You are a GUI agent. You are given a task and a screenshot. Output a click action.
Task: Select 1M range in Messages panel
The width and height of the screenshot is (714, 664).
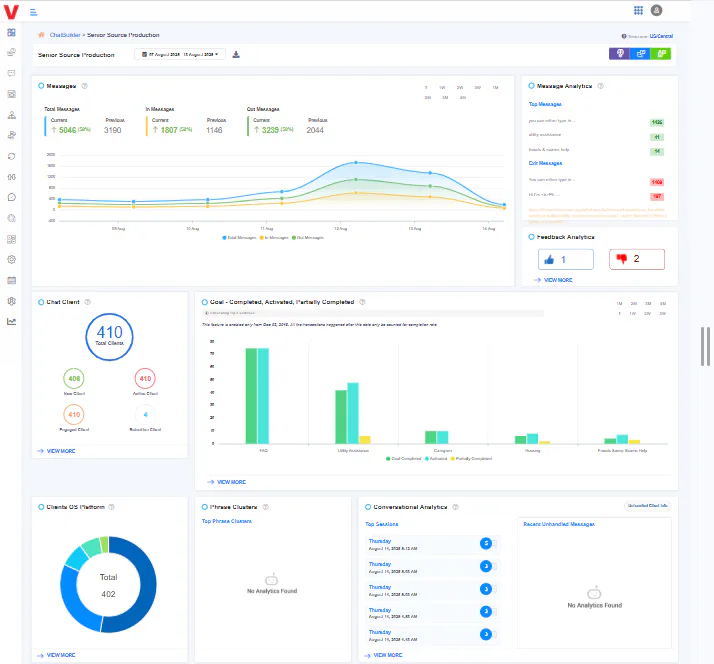pos(495,87)
